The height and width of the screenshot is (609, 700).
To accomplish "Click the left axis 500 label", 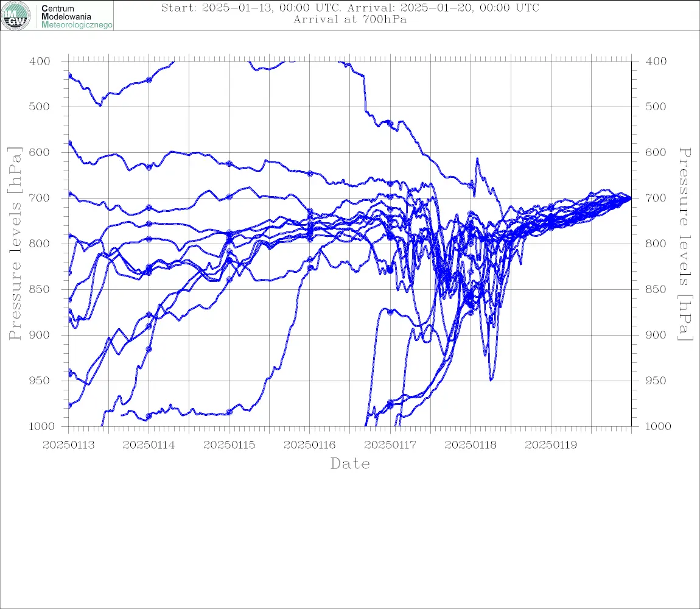I will (x=40, y=107).
